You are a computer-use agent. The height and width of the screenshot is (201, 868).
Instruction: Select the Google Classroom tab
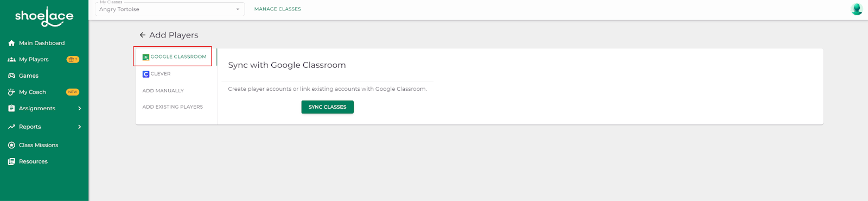pyautogui.click(x=174, y=56)
